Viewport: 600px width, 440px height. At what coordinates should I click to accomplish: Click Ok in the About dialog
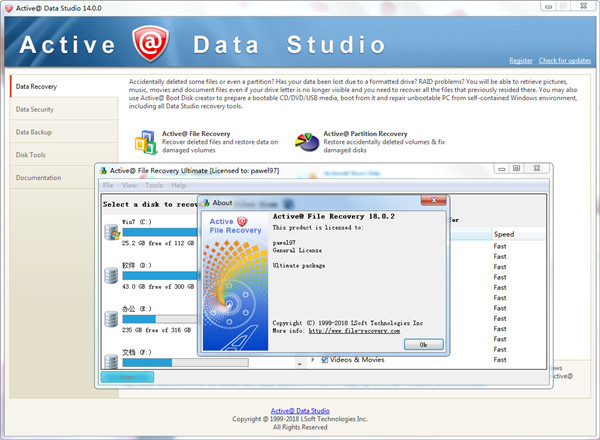pyautogui.click(x=424, y=344)
